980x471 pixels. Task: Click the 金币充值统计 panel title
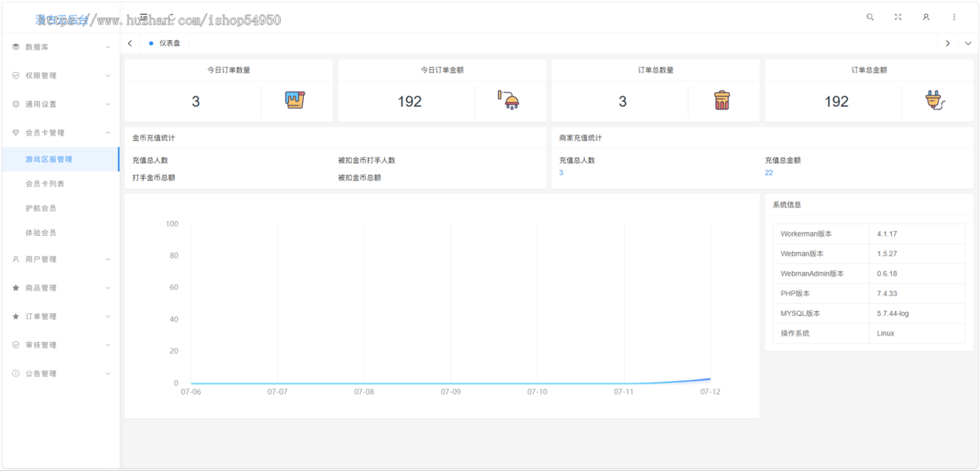pos(154,138)
